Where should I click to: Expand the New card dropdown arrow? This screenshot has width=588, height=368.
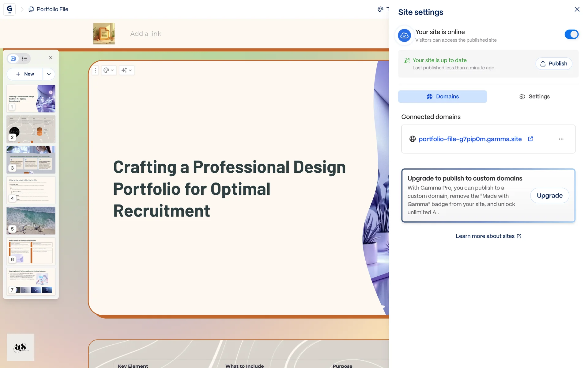[x=49, y=74]
